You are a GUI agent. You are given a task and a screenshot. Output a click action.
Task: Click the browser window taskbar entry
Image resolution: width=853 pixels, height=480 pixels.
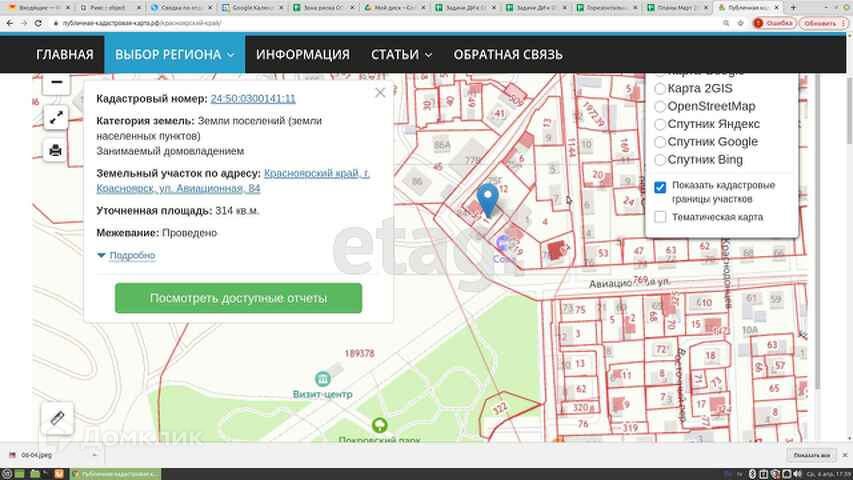[116, 474]
